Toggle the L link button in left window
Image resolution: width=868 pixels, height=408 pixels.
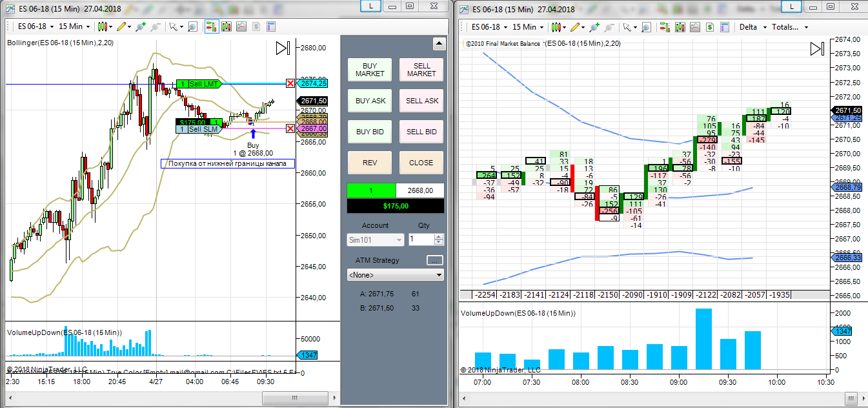click(x=370, y=6)
